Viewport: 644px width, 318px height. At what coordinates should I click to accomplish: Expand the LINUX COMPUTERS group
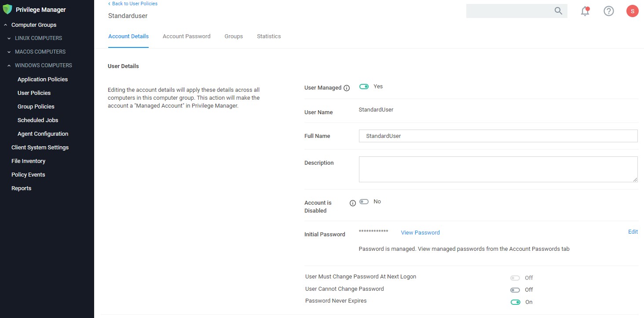point(9,38)
